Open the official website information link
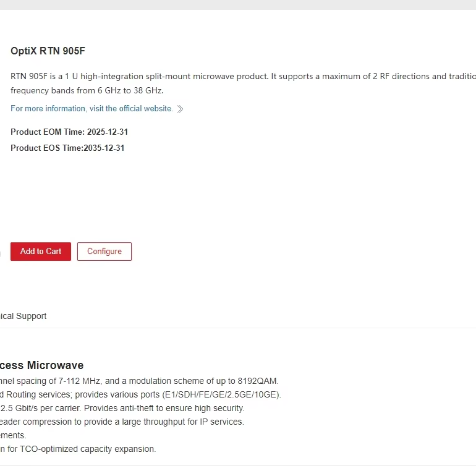This screenshot has height=476, width=476. coord(91,109)
